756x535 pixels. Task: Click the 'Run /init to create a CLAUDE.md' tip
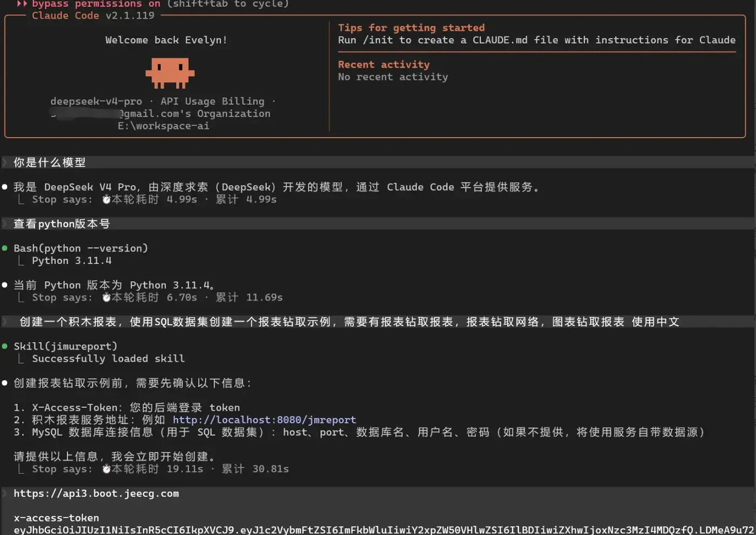tap(537, 40)
